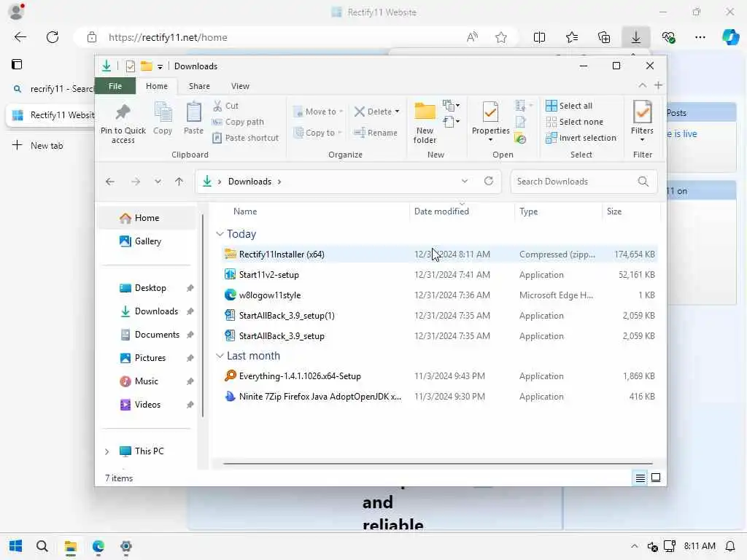This screenshot has height=560, width=747.
Task: Click Edge address bar URL
Action: [168, 38]
